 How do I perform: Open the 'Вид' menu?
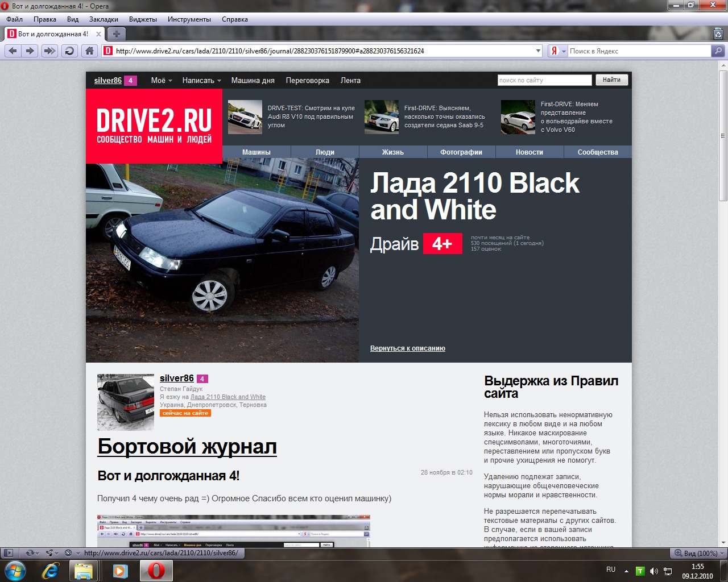(x=73, y=19)
